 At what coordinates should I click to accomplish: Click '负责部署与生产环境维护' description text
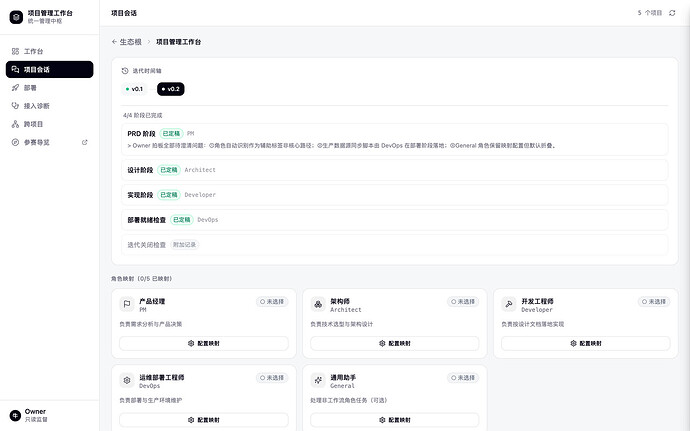pyautogui.click(x=150, y=400)
